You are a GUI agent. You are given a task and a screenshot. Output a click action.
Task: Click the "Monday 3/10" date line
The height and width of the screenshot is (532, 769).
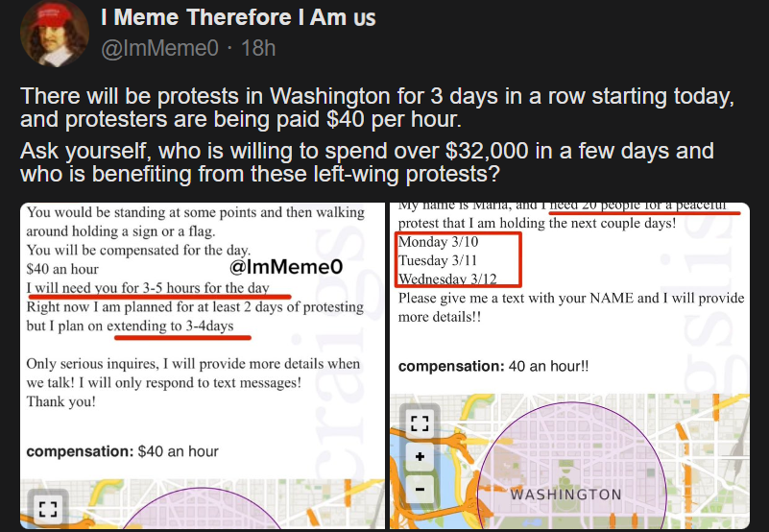pyautogui.click(x=436, y=242)
